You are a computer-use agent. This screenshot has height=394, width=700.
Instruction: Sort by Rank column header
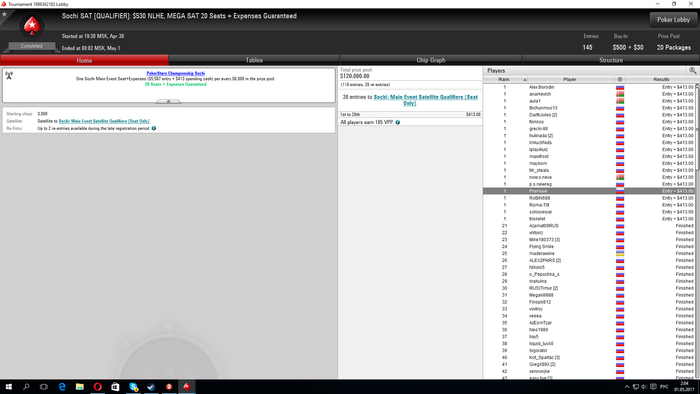click(x=505, y=79)
